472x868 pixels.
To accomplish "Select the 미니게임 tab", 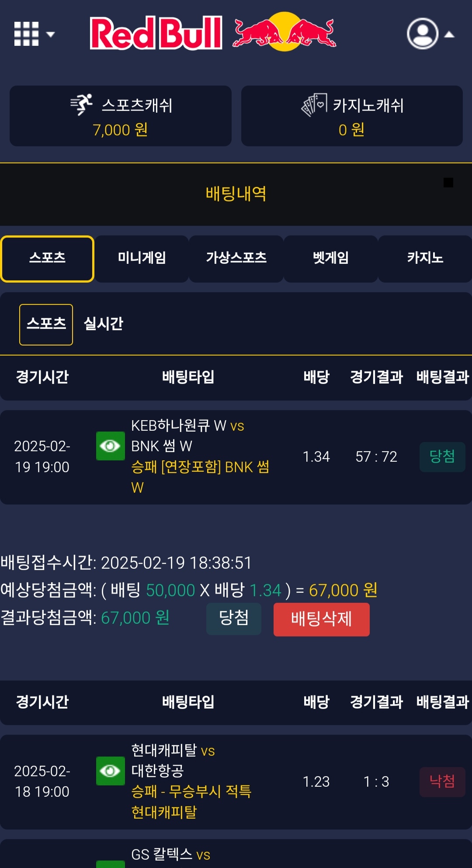I will click(x=142, y=258).
